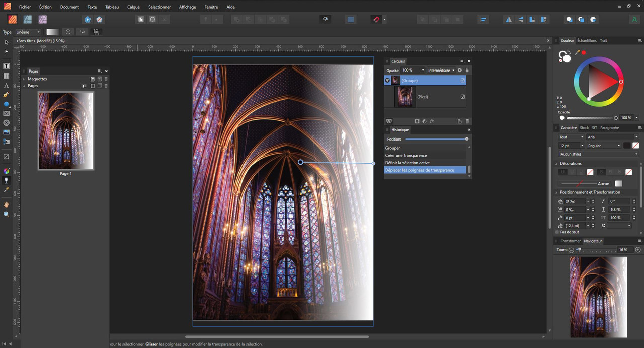Uncheck visibility of the (Pixel) layer
Image resolution: width=644 pixels, height=348 pixels.
point(463,97)
